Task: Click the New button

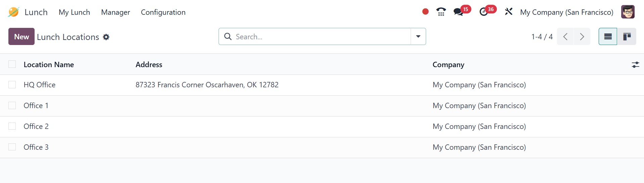Action: (21, 37)
